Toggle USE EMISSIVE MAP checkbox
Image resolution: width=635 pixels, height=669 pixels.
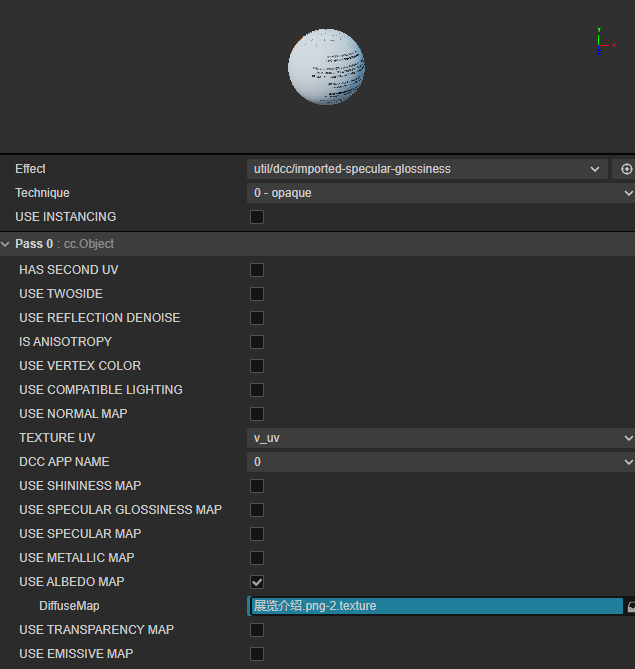tap(257, 654)
